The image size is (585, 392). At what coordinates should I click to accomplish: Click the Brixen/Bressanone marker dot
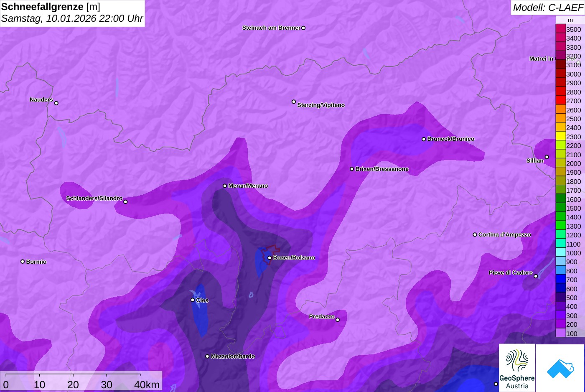coord(352,169)
